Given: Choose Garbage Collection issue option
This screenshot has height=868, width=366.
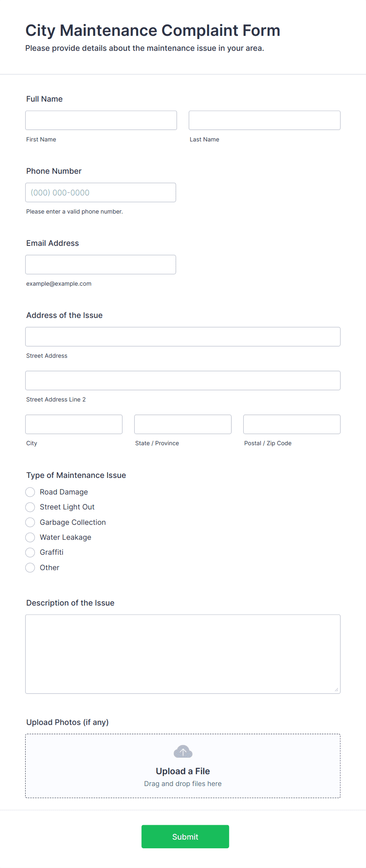Looking at the screenshot, I should (x=30, y=522).
